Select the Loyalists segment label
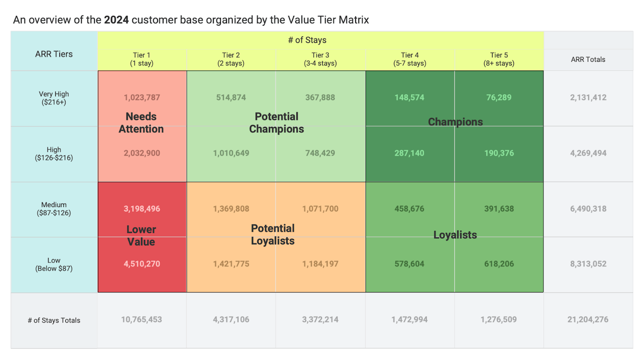This screenshot has width=644, height=358. pos(455,235)
